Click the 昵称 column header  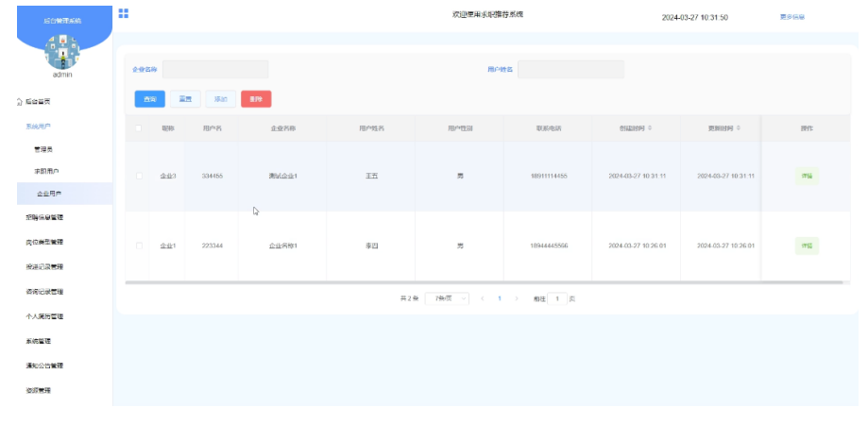pyautogui.click(x=168, y=127)
